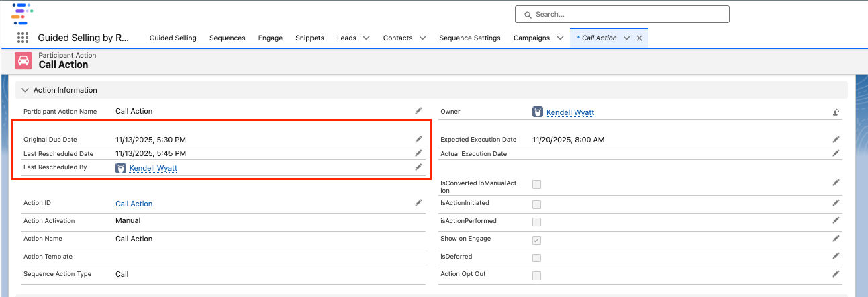The height and width of the screenshot is (297, 868).
Task: Open the Sequences tab
Action: (x=228, y=38)
